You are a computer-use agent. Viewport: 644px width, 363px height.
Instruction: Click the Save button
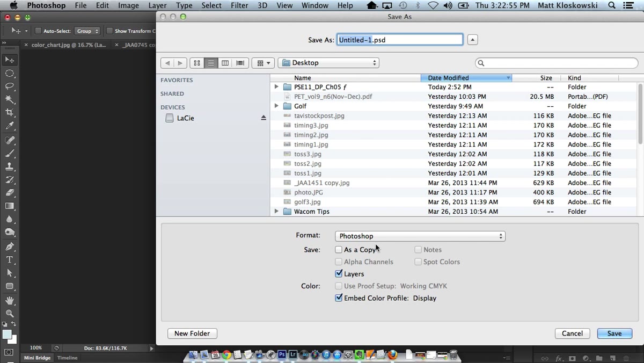coord(614,333)
